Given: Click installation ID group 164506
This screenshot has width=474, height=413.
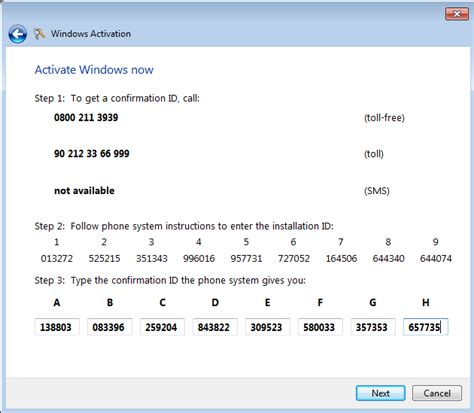Looking at the screenshot, I should pos(341,258).
